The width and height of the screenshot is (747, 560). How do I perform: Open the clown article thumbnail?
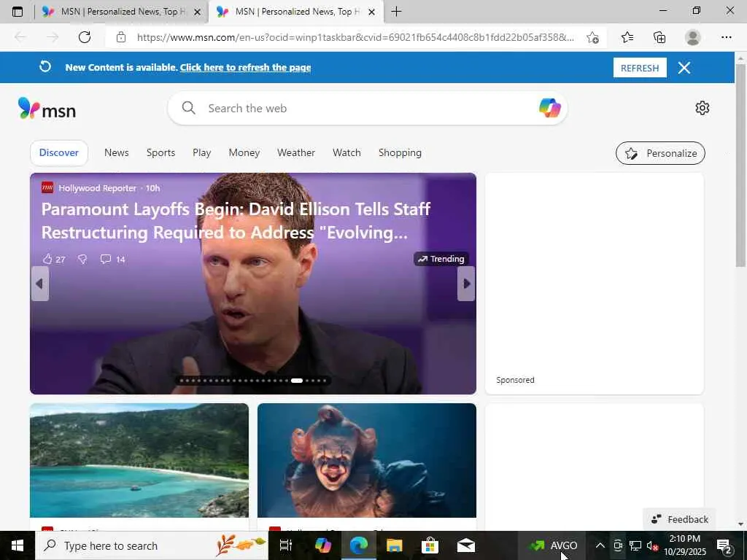coord(367,461)
